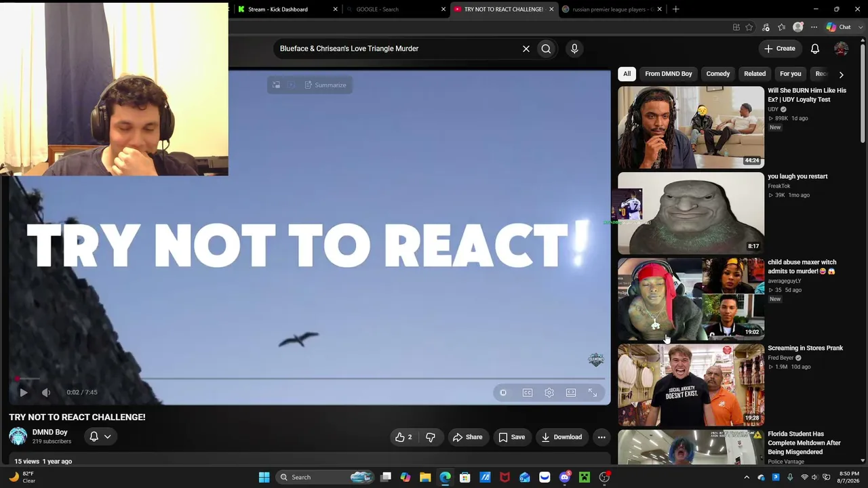
Task: Open the Edge favorites list icon
Action: [782, 27]
